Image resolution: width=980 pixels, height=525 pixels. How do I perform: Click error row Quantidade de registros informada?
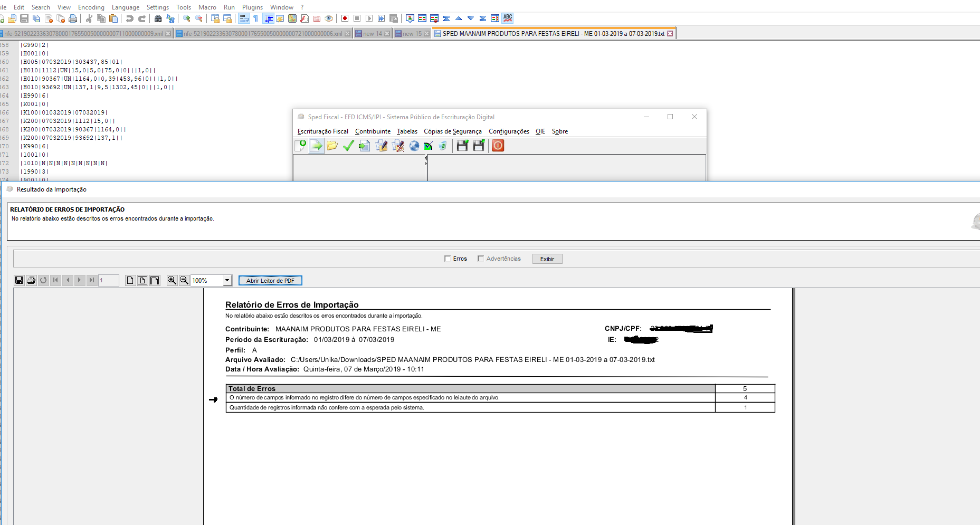point(500,407)
